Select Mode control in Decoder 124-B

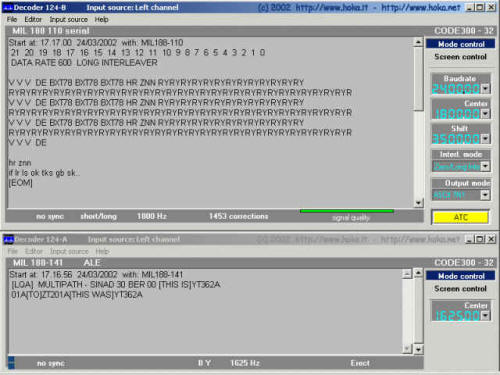(461, 44)
